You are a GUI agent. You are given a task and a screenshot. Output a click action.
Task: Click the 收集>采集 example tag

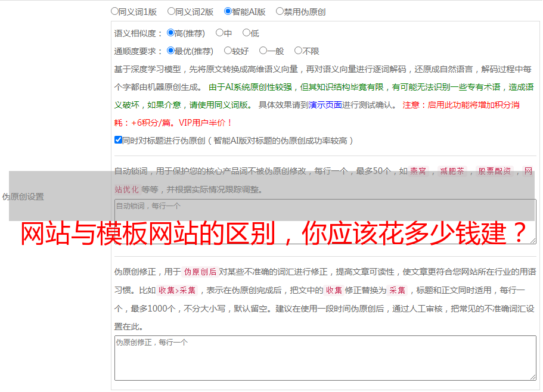[x=177, y=290]
